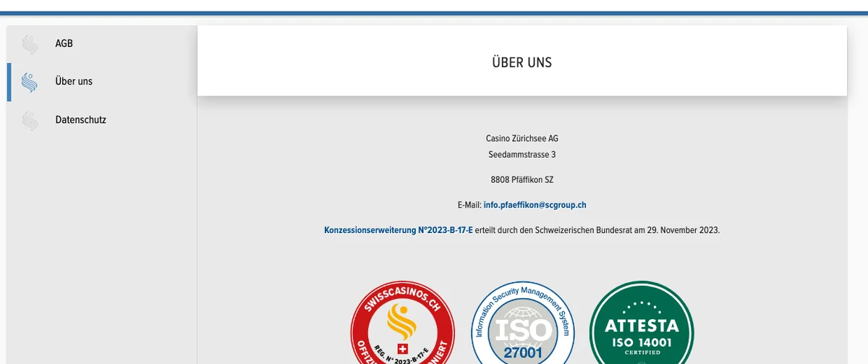
Task: Click the ÜBER UNS page heading
Action: click(x=522, y=62)
